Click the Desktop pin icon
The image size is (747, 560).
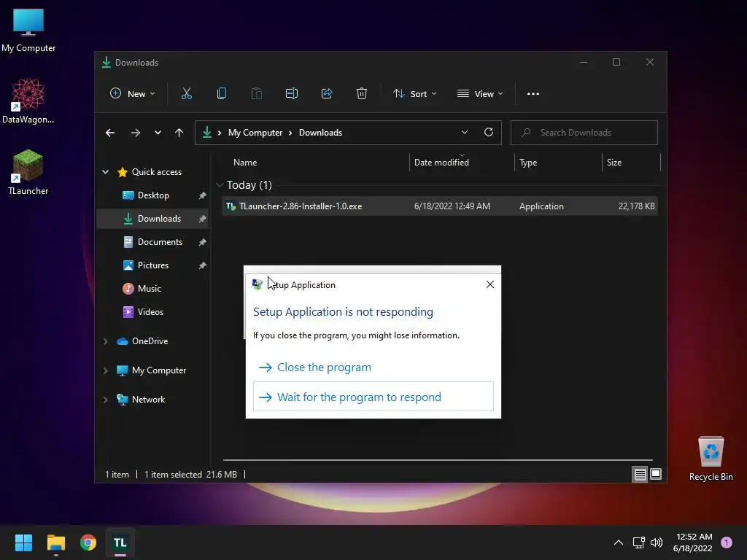pos(203,195)
